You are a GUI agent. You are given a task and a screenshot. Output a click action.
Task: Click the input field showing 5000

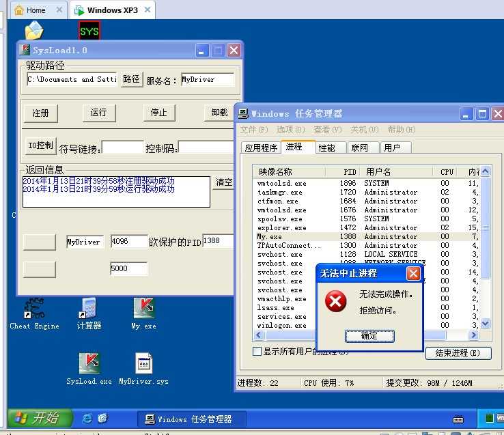click(x=128, y=268)
